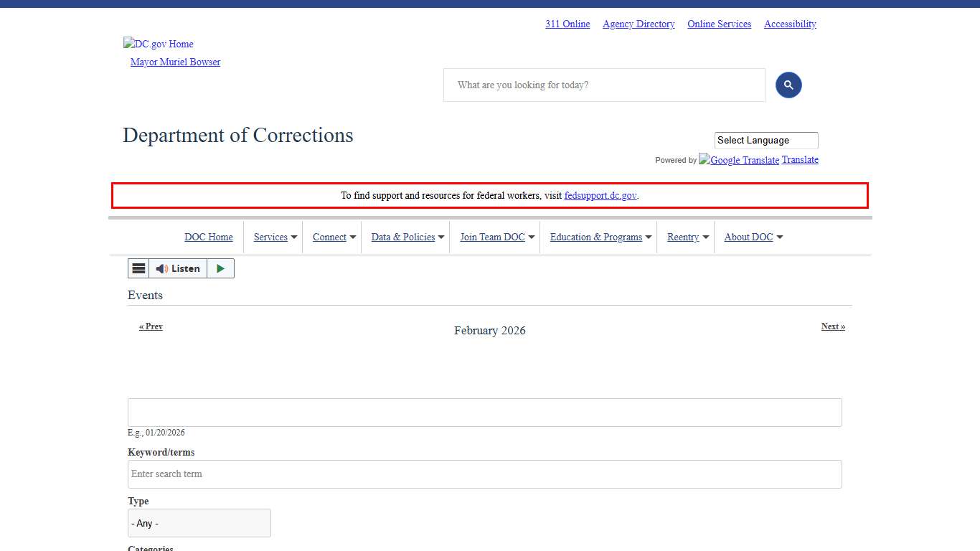The image size is (980, 551).
Task: Expand the Data & Policies menu
Action: tap(407, 237)
